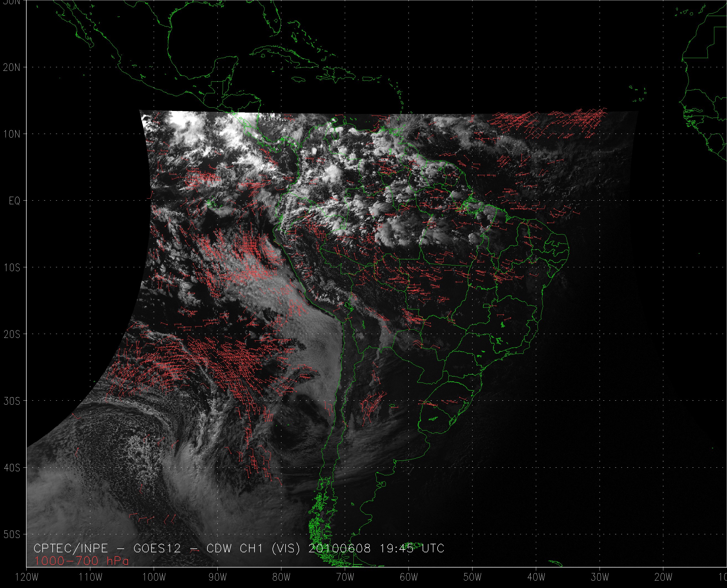Click the 10N latitude label
The height and width of the screenshot is (588, 727).
[12, 134]
